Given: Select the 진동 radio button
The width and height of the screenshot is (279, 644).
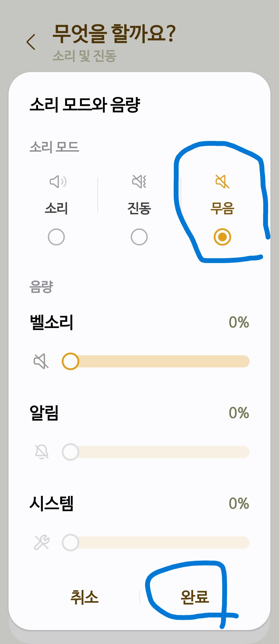Looking at the screenshot, I should click(139, 237).
